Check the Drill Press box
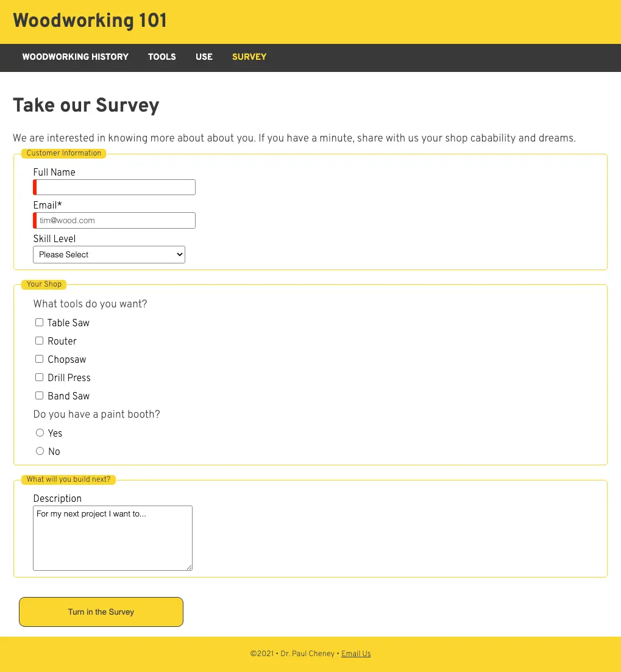The height and width of the screenshot is (672, 621). pos(40,377)
